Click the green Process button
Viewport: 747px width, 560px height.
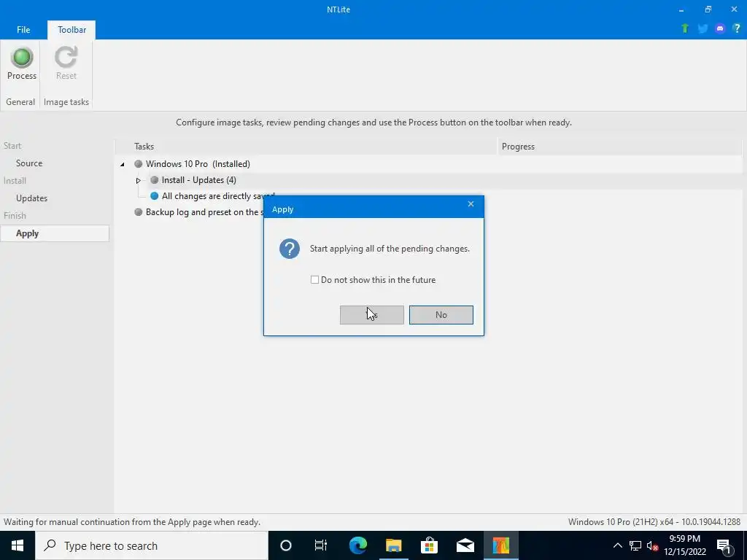pyautogui.click(x=21, y=63)
